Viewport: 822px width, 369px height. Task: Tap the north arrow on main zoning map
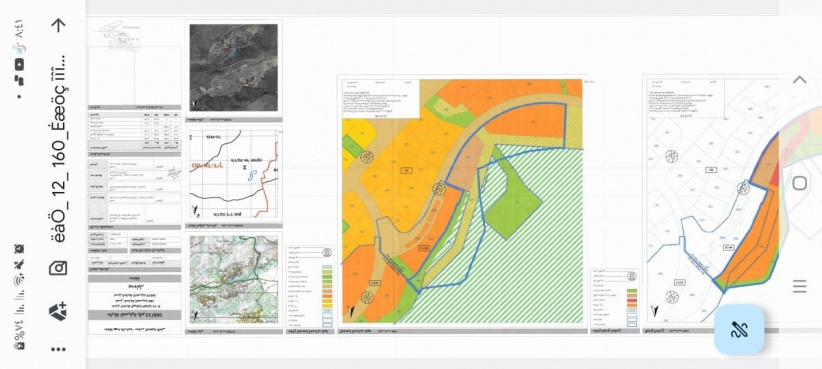[x=351, y=311]
